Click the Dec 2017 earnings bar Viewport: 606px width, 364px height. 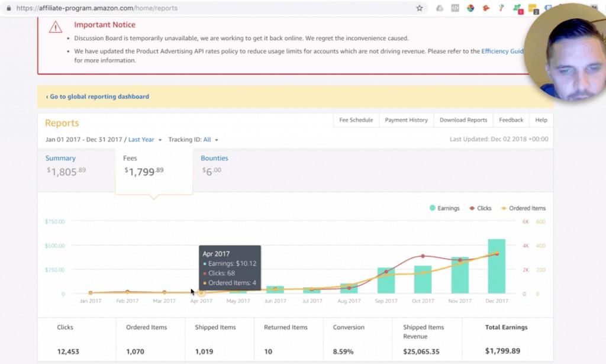tap(497, 266)
